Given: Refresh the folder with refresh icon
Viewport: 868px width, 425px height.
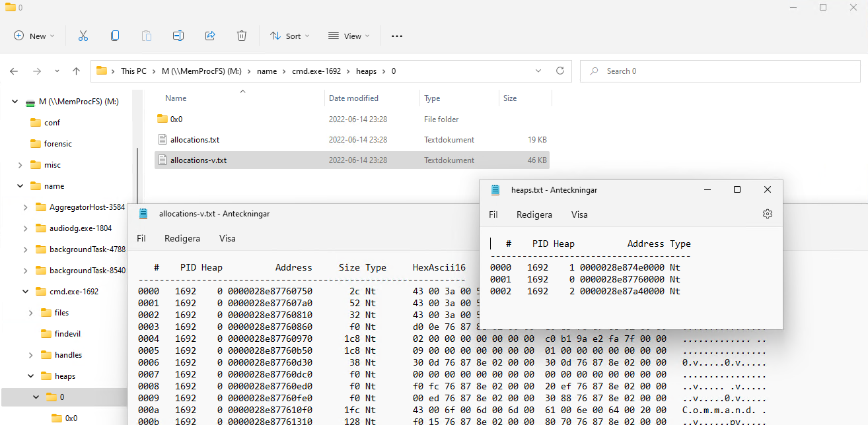Looking at the screenshot, I should click(560, 71).
